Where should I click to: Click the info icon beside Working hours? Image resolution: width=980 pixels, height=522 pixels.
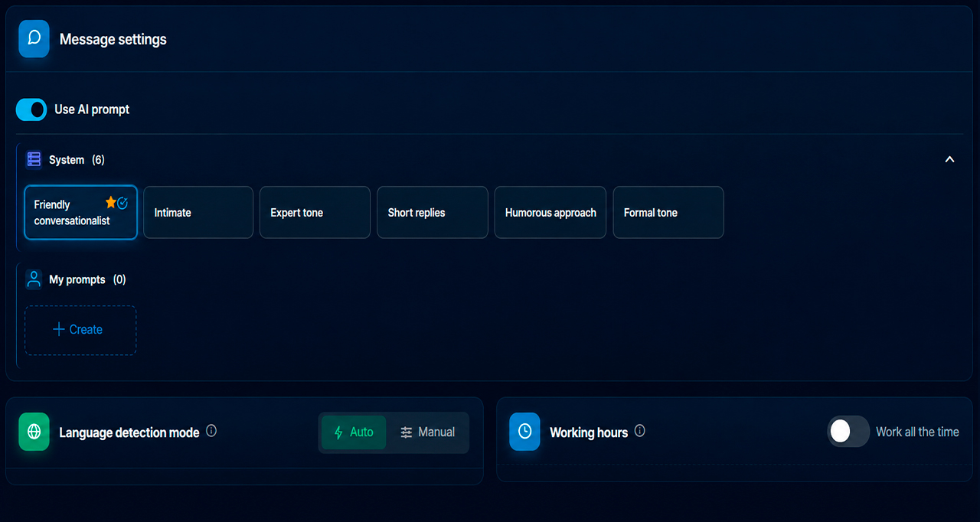(x=640, y=431)
